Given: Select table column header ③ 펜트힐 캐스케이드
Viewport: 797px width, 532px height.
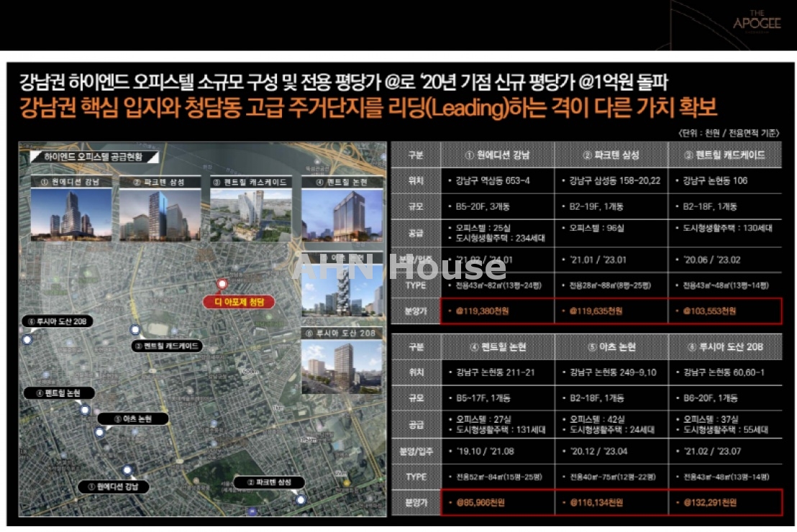Looking at the screenshot, I should (x=725, y=155).
